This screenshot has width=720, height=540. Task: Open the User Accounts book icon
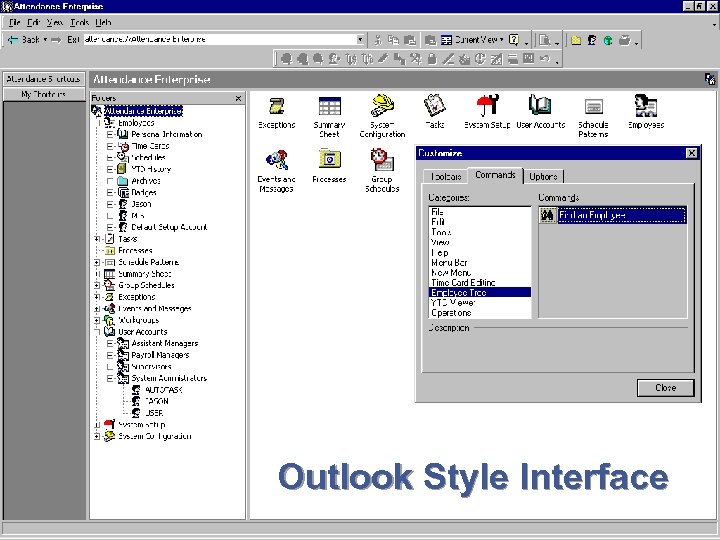[x=540, y=105]
